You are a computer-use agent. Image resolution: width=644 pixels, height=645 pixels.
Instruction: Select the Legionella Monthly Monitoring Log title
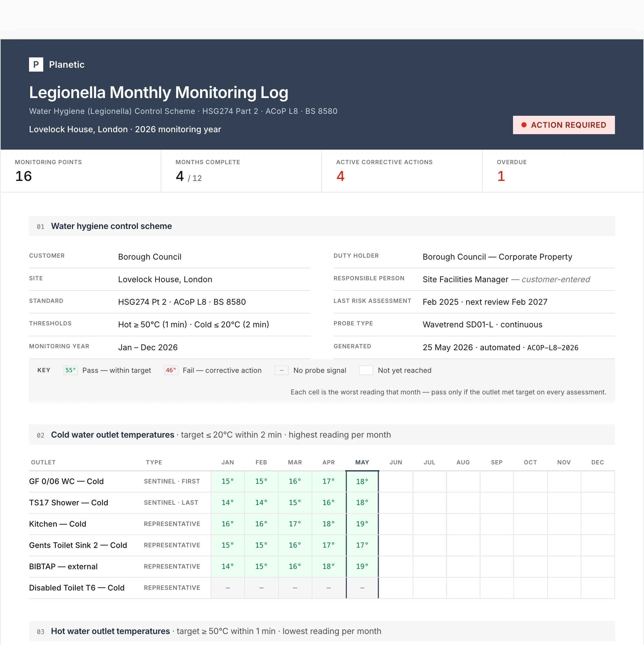pos(158,93)
